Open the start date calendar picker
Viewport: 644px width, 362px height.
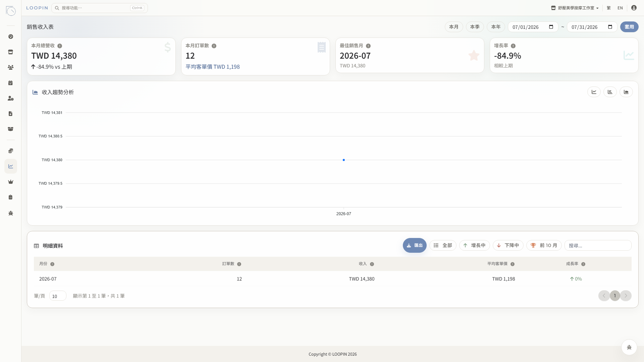coord(551,27)
